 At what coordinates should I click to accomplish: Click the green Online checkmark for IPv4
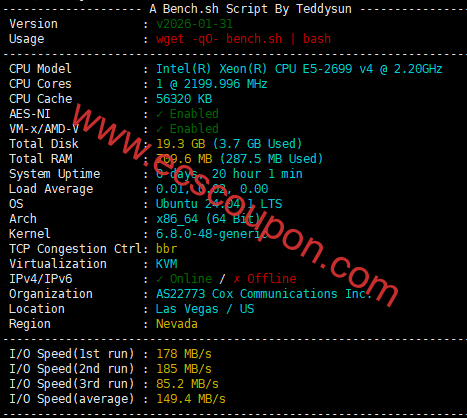pos(160,279)
